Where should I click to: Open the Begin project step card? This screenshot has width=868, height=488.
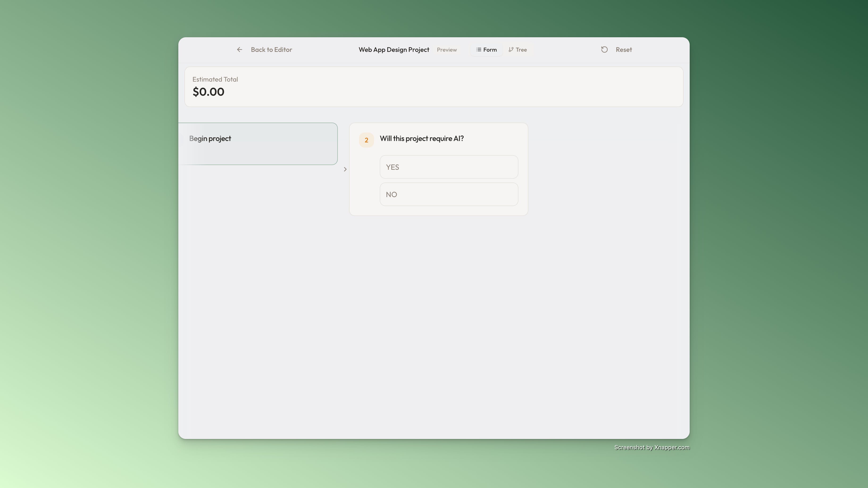(258, 144)
